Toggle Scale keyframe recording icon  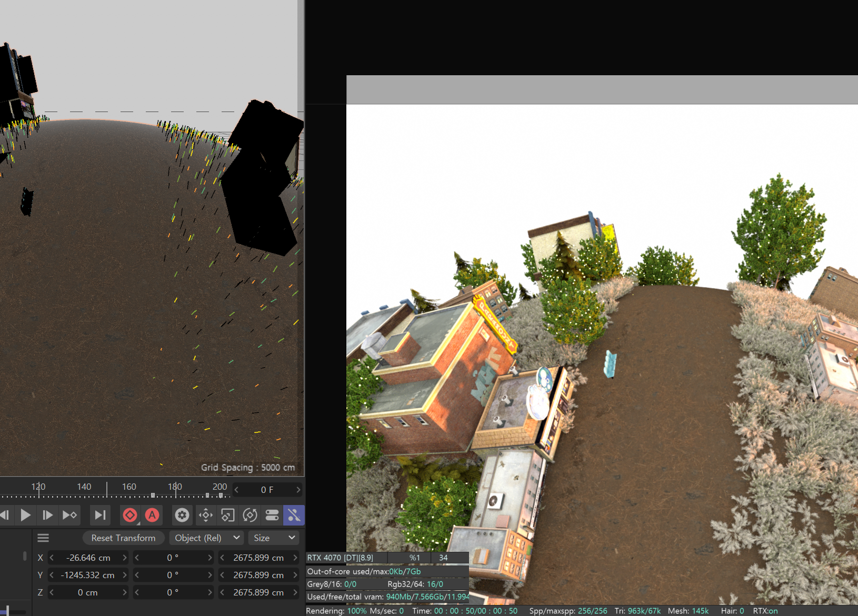(228, 515)
